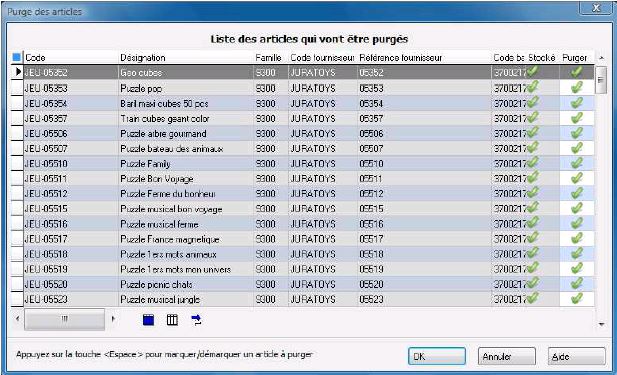Click the horizontal scrollbar thumb
Image resolution: width=617 pixels, height=375 pixels.
pos(65,318)
